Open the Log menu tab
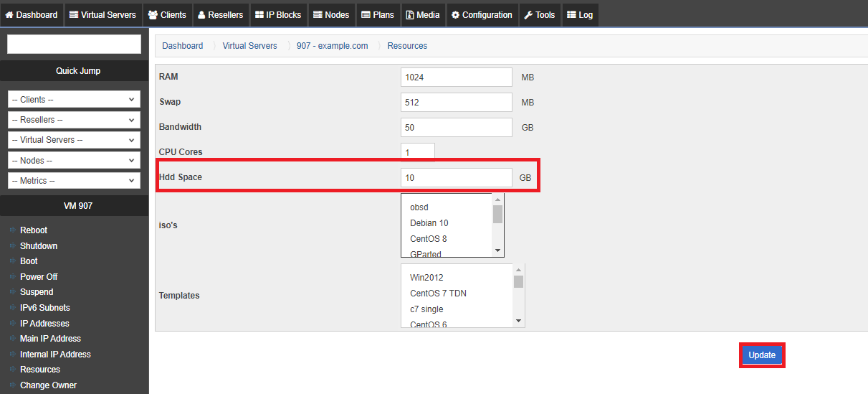 580,14
